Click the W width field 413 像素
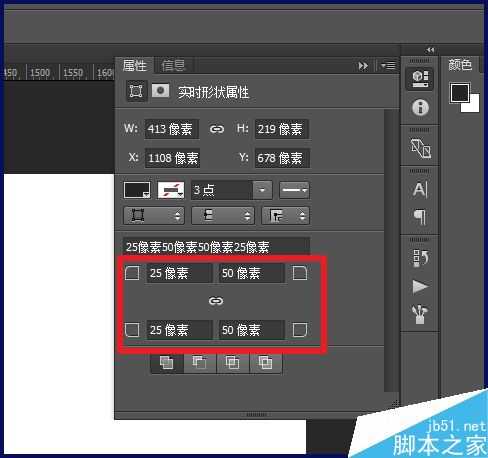 (172, 129)
